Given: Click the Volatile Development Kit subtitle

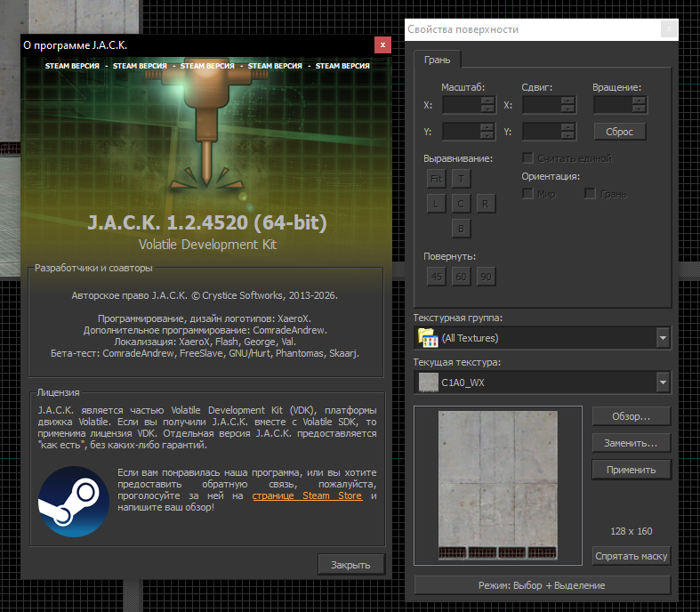Looking at the screenshot, I should pos(207,245).
